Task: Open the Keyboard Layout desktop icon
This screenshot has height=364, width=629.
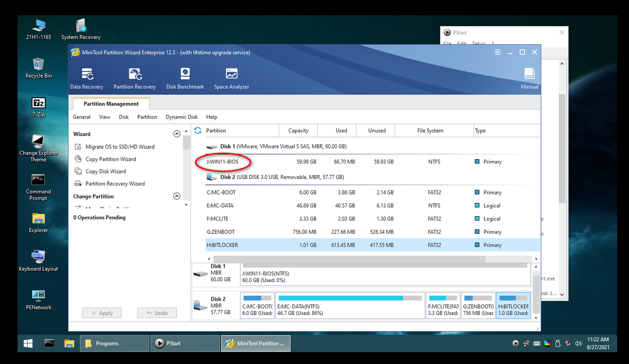Action: (38, 261)
